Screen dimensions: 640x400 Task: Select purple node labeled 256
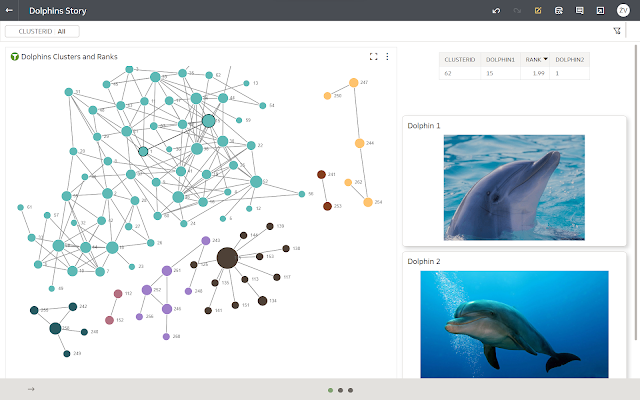(x=139, y=317)
